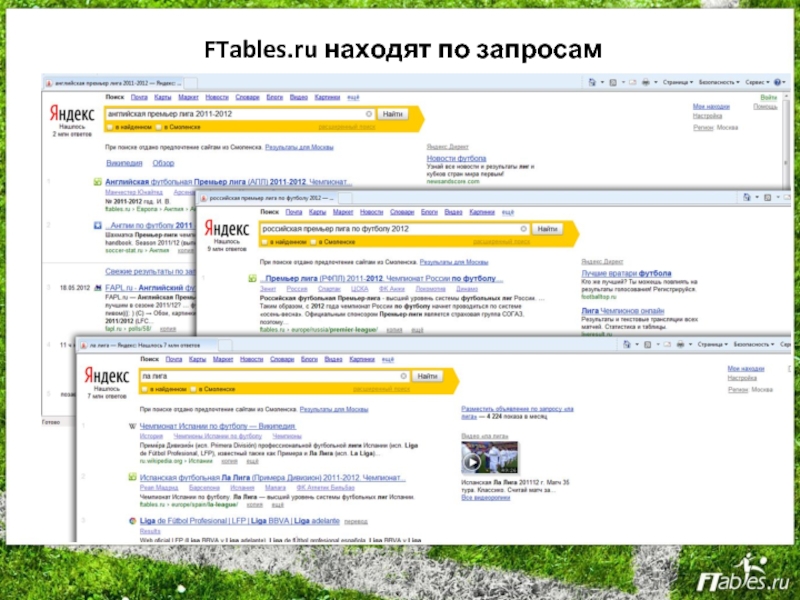Click 'Результаты для Москвы' in ла лига window
Screen dimensions: 800x600
[334, 409]
